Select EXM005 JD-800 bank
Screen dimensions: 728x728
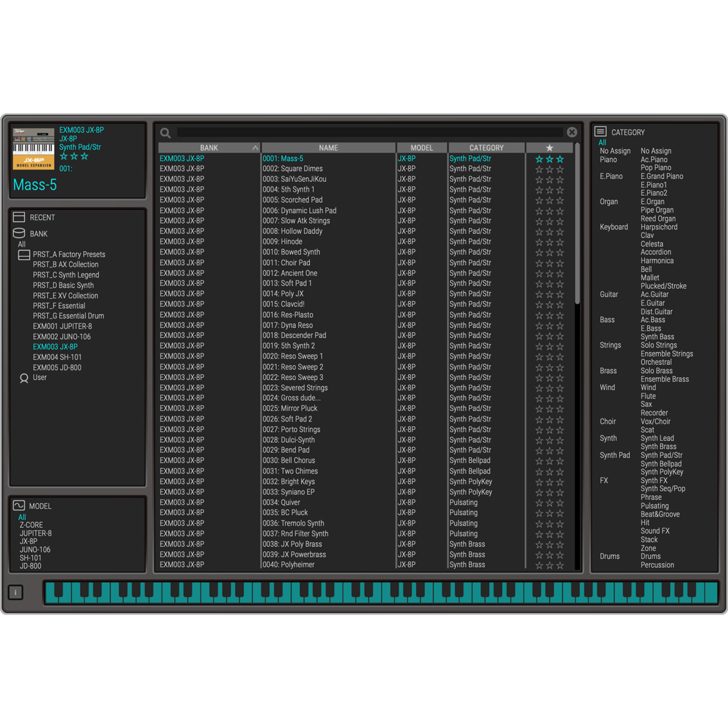[57, 368]
